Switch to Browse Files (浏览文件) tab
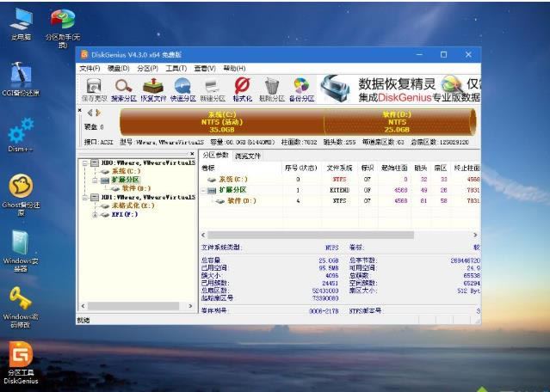This screenshot has width=550, height=392. [248, 156]
